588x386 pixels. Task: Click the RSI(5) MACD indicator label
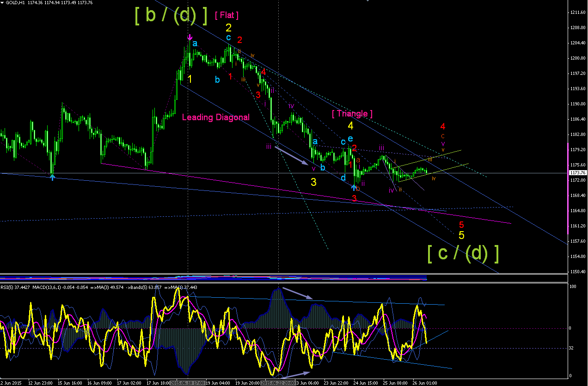[x=99, y=287]
